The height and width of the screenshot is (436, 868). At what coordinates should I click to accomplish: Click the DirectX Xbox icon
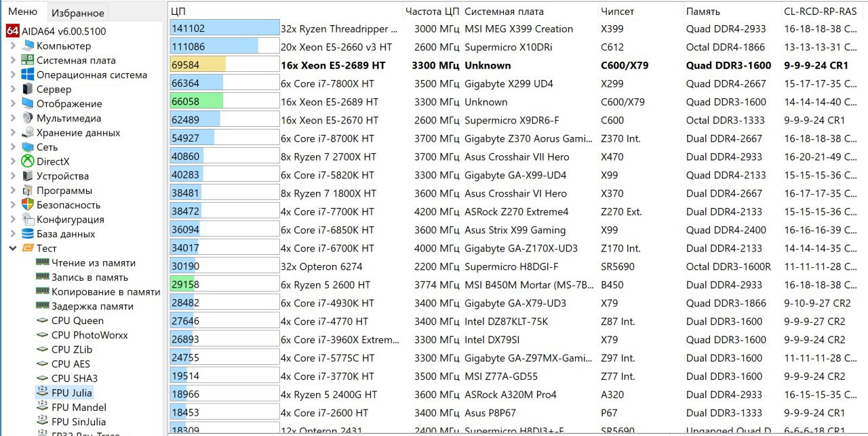tap(27, 161)
